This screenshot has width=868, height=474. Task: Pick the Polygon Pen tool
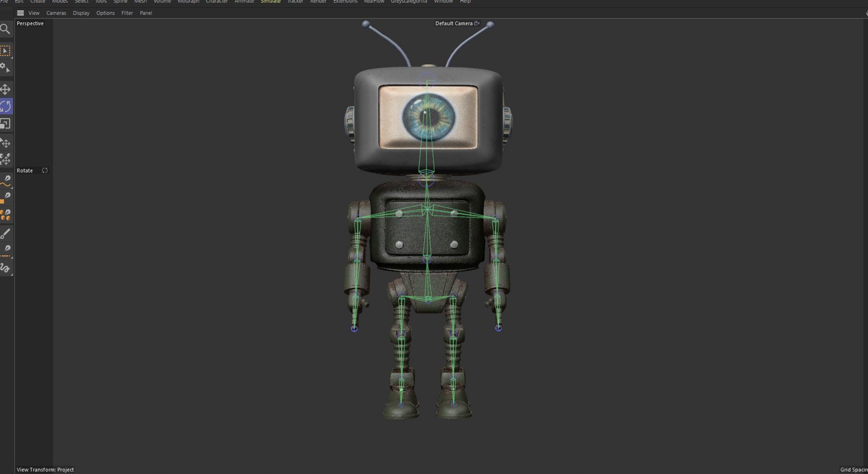[5, 197]
